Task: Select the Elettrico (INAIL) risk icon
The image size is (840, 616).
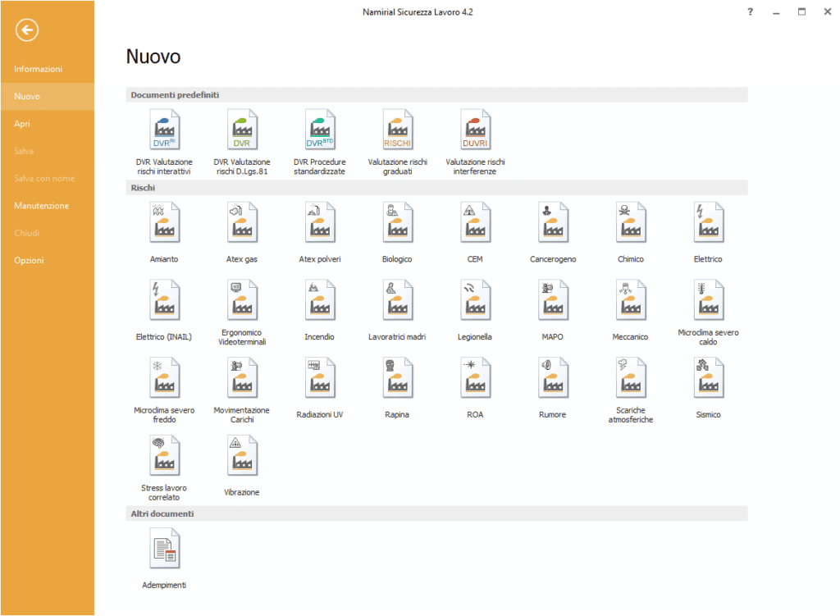Action: click(164, 300)
